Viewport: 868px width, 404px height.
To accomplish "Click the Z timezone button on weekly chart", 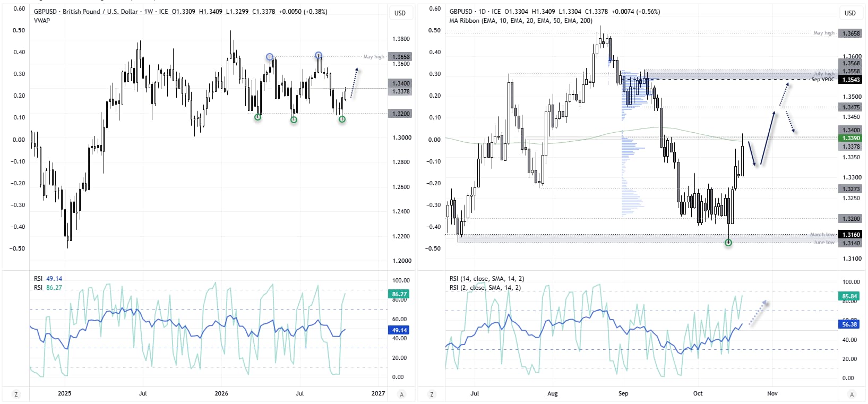I will coord(16,394).
